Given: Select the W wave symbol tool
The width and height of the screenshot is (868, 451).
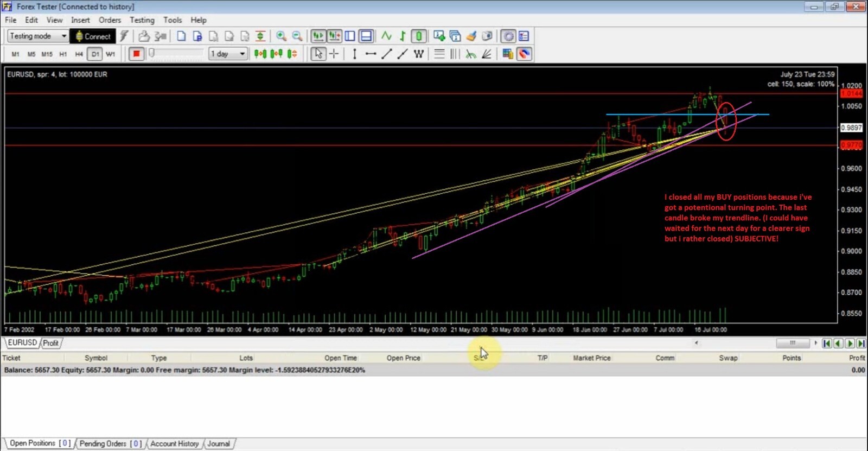Looking at the screenshot, I should click(418, 54).
